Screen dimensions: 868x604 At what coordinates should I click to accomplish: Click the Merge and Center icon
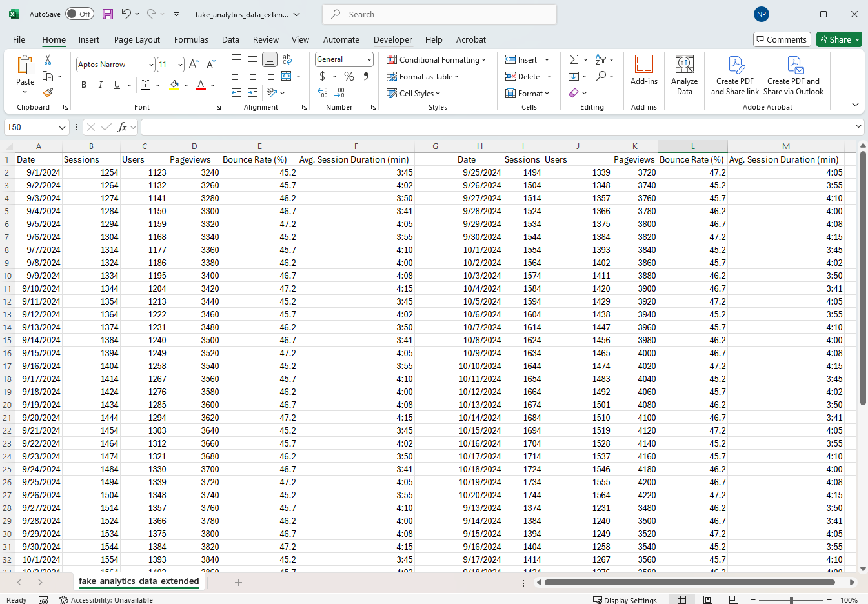pos(287,76)
